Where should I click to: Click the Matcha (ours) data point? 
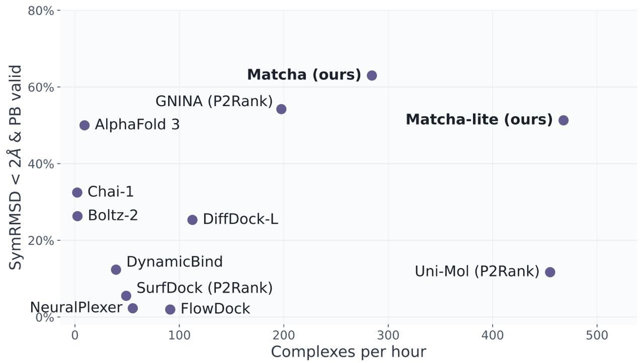pyautogui.click(x=372, y=75)
